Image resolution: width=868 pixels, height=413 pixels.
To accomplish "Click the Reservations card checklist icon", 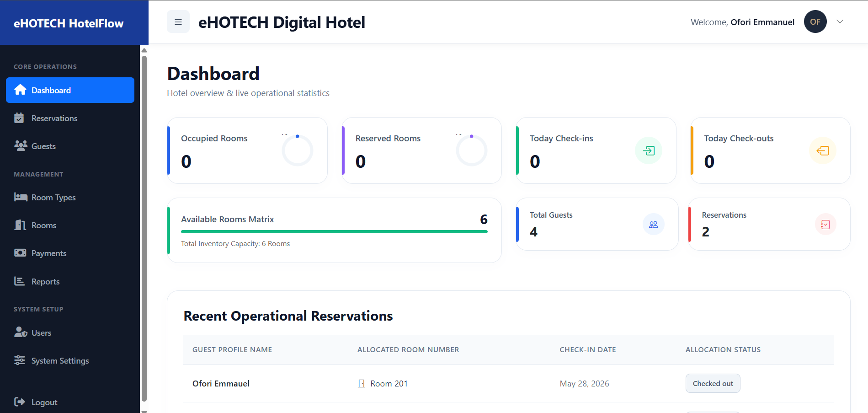I will tap(825, 224).
